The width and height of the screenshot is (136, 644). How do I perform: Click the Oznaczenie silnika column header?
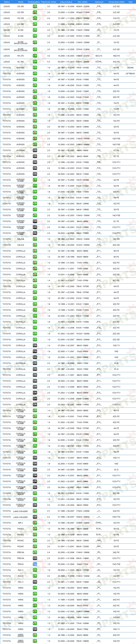(116, 2)
